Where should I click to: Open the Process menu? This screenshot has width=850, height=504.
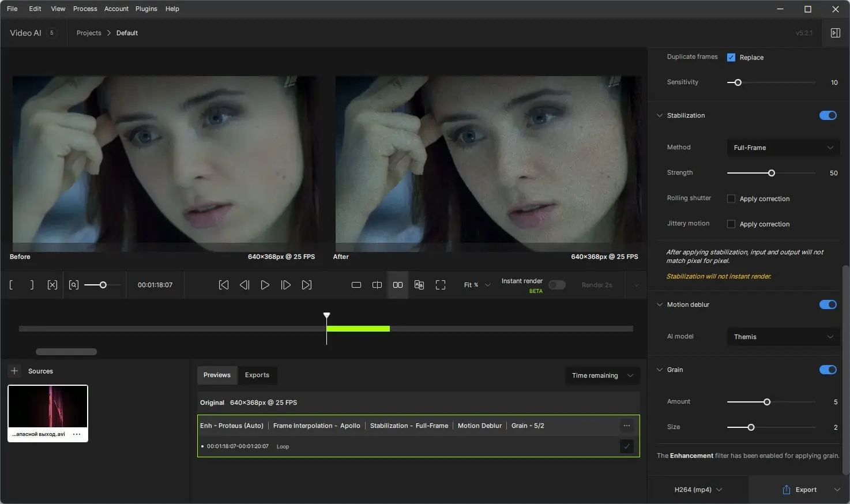pyautogui.click(x=85, y=9)
